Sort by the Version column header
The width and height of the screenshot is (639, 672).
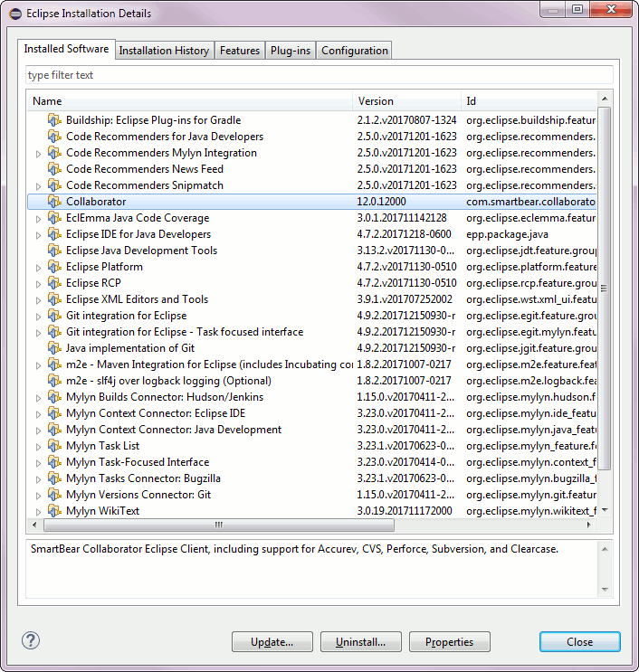coord(406,101)
